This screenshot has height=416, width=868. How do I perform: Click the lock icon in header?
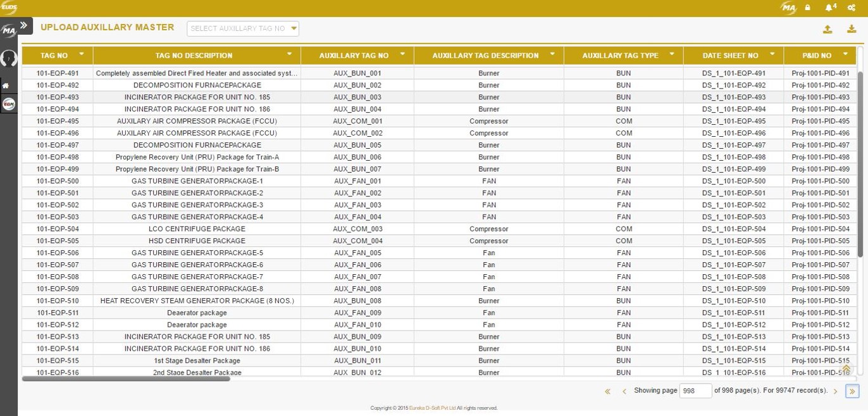pyautogui.click(x=808, y=8)
